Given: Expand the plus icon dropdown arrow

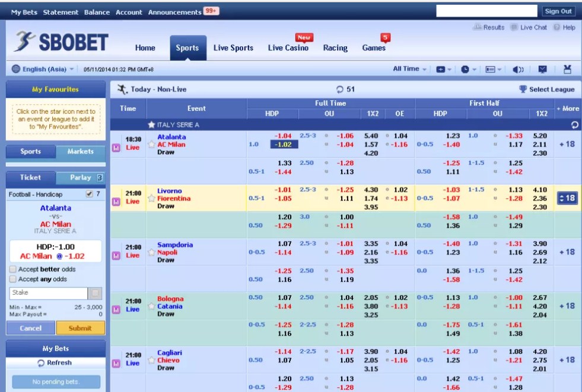Looking at the screenshot, I should pyautogui.click(x=450, y=70).
